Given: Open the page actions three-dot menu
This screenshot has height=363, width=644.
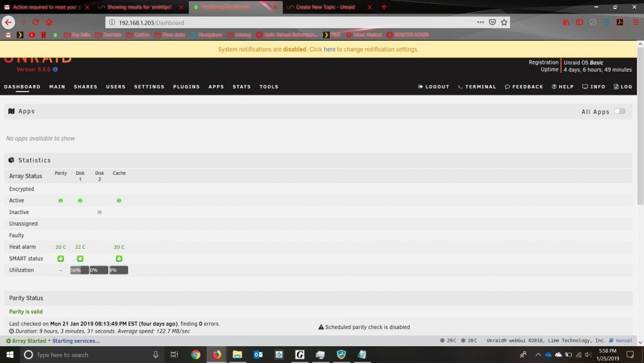Looking at the screenshot, I should tap(480, 22).
